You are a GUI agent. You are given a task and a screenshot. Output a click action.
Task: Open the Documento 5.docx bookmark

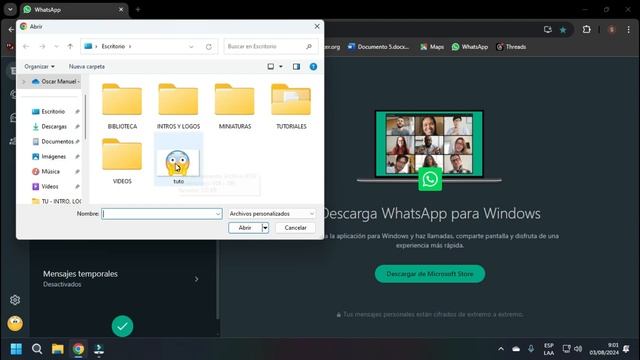pos(378,47)
